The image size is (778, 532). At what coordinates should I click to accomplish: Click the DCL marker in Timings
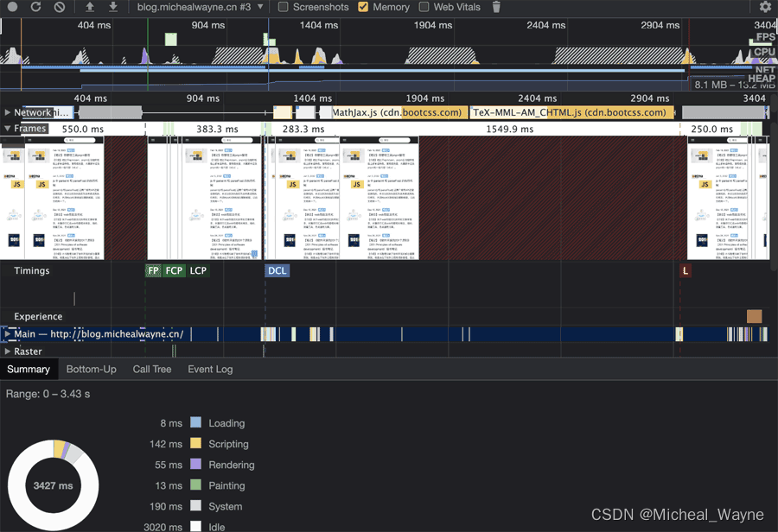click(277, 270)
